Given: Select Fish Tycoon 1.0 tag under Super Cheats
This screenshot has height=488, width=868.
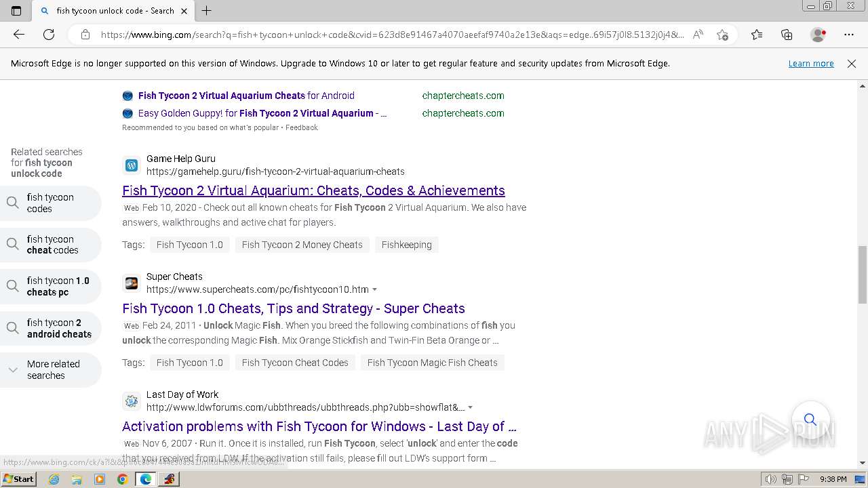Looking at the screenshot, I should pos(189,363).
